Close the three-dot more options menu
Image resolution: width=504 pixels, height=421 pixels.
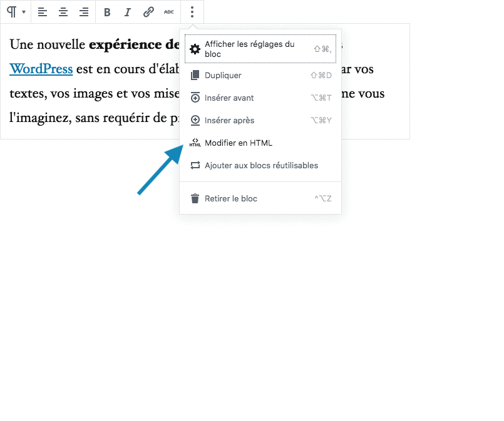pyautogui.click(x=192, y=12)
